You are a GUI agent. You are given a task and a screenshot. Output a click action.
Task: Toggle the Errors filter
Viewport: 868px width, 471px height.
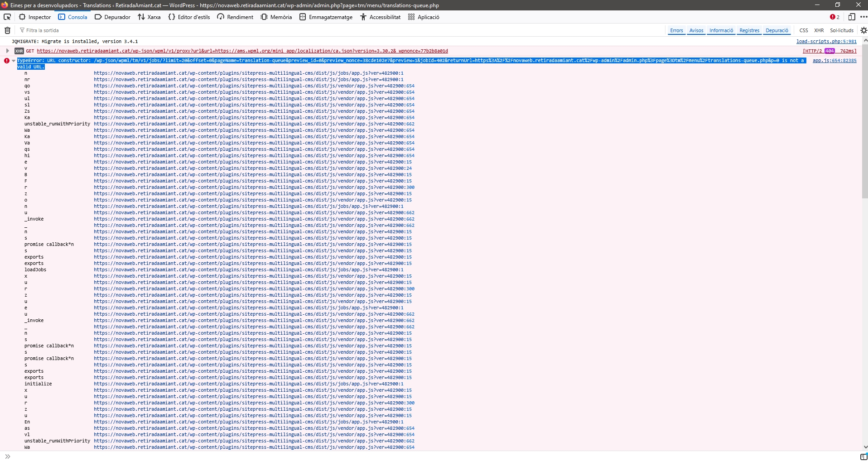tap(676, 30)
